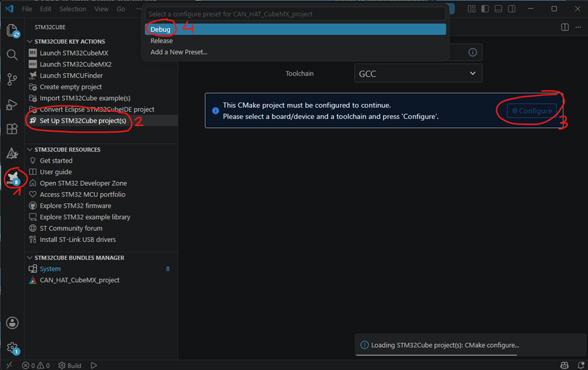Launch STM32CubeMX2
The height and width of the screenshot is (370, 588).
pos(75,64)
